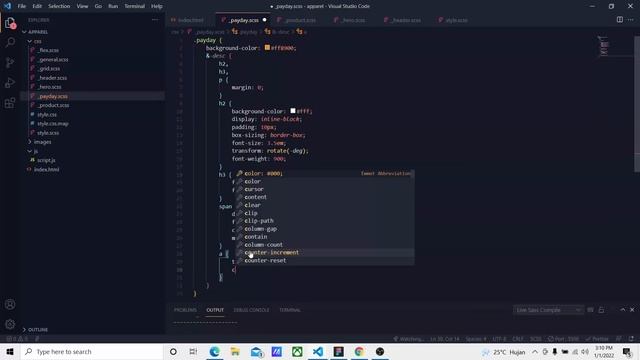Switch to the _hero.scss editor tab
This screenshot has width=640, height=360.
[x=353, y=20]
